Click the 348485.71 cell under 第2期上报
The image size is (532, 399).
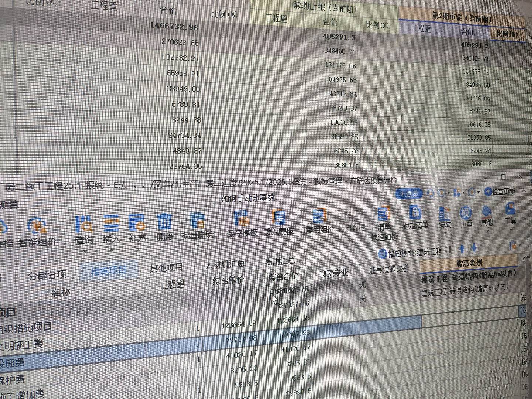(340, 51)
